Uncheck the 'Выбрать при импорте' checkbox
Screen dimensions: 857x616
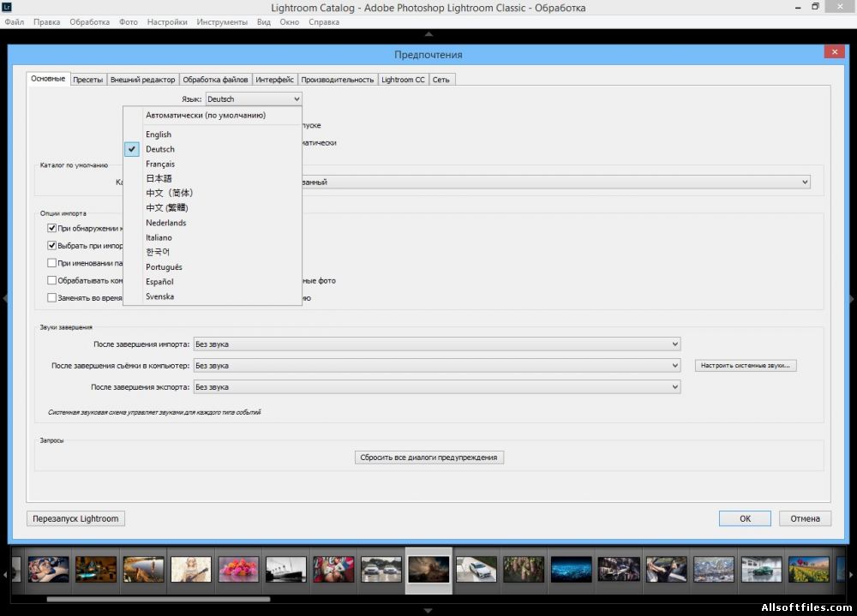coord(52,245)
